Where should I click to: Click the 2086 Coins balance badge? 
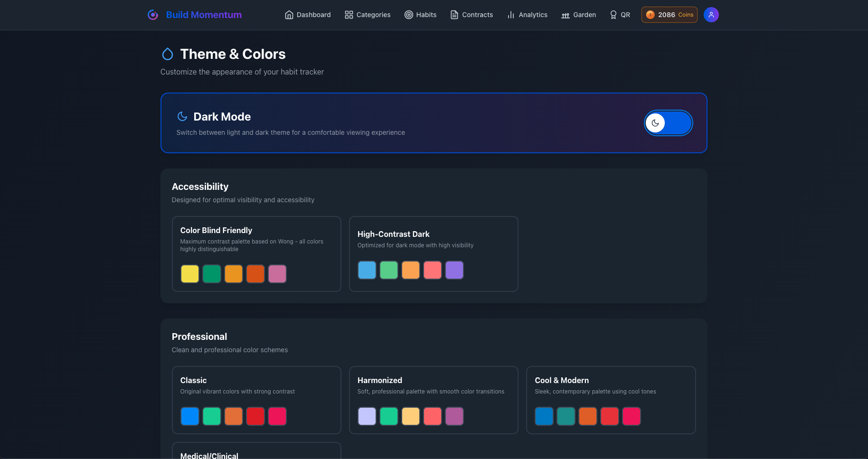click(669, 15)
